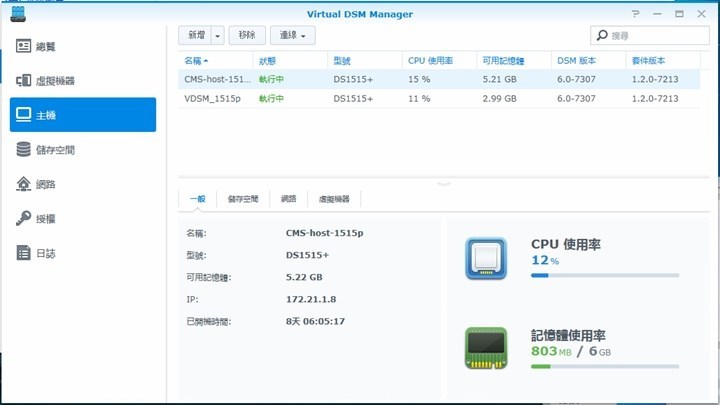Open the 總覽 overview icon in sidebar
The width and height of the screenshot is (720, 405).
click(24, 46)
